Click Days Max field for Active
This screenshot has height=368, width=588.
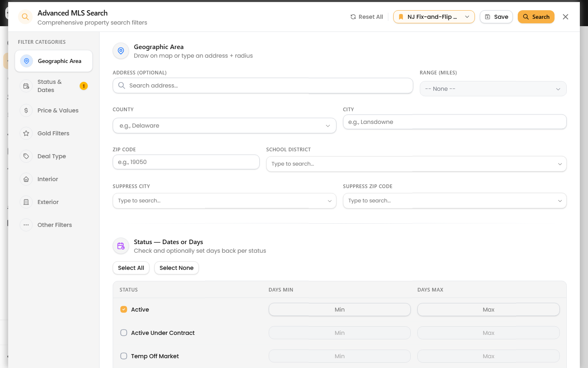click(x=488, y=310)
